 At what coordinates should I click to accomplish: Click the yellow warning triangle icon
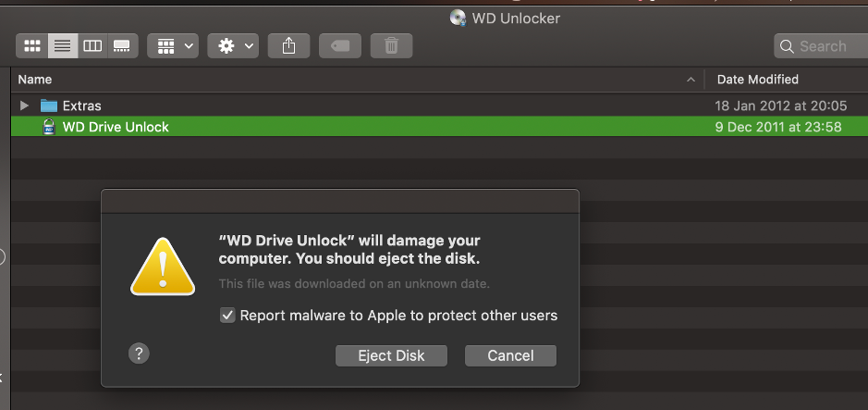click(162, 267)
